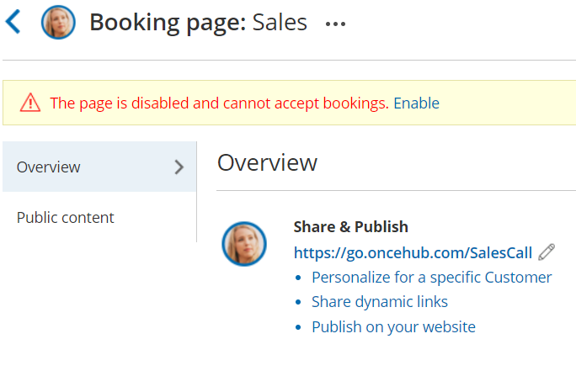Select the Overview sidebar tab
Image resolution: width=576 pixels, height=392 pixels.
pyautogui.click(x=49, y=167)
